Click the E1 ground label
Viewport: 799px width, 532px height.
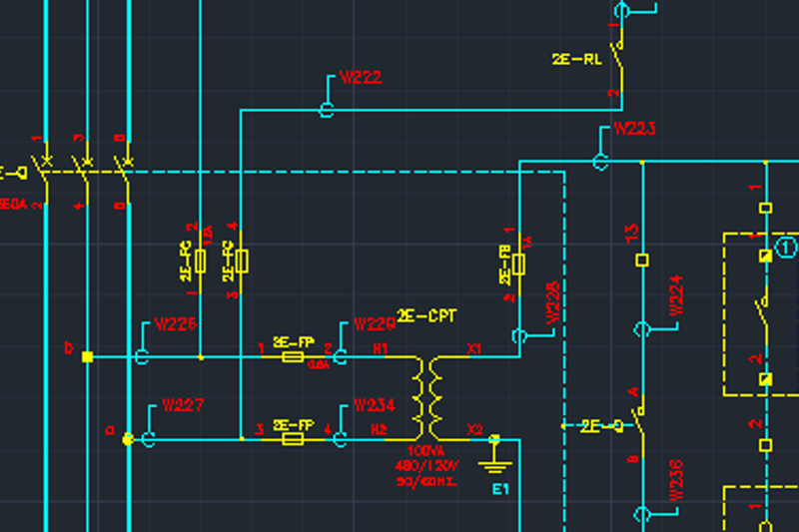tap(500, 489)
